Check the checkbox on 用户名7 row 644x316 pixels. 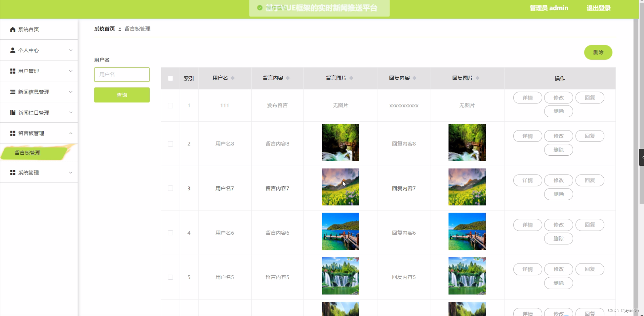pyautogui.click(x=170, y=188)
